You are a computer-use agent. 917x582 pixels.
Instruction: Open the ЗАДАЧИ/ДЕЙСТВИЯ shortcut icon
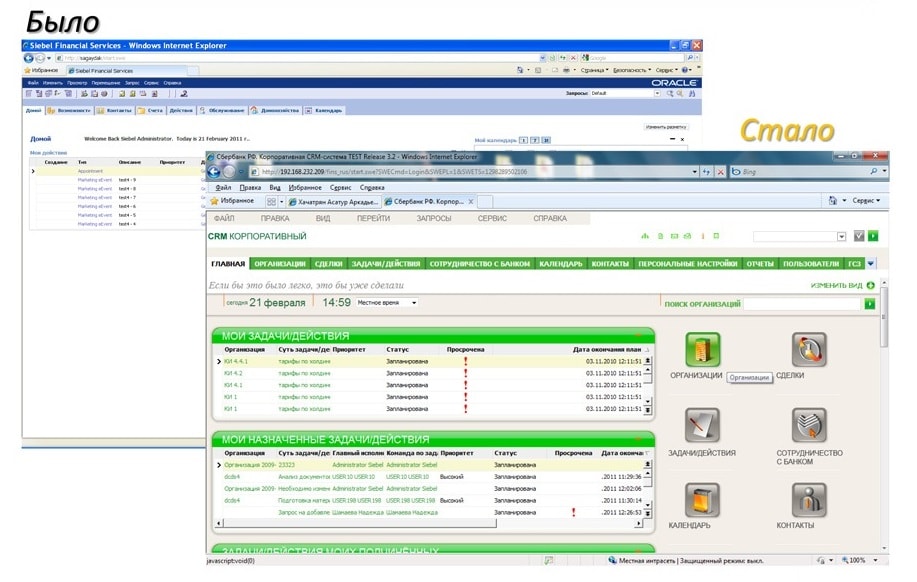(702, 425)
